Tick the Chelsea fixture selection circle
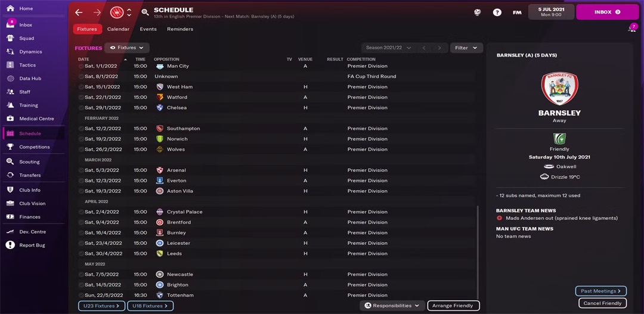 [x=81, y=108]
